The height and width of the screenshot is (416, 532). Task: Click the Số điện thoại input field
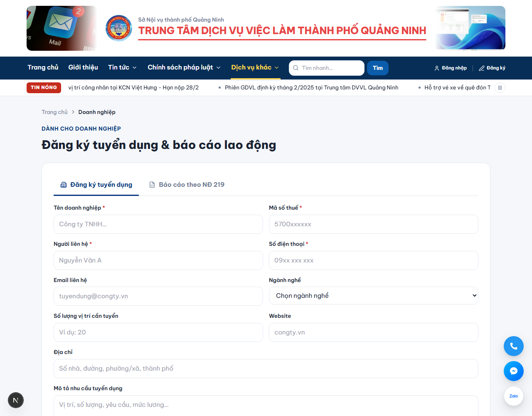[x=374, y=260]
